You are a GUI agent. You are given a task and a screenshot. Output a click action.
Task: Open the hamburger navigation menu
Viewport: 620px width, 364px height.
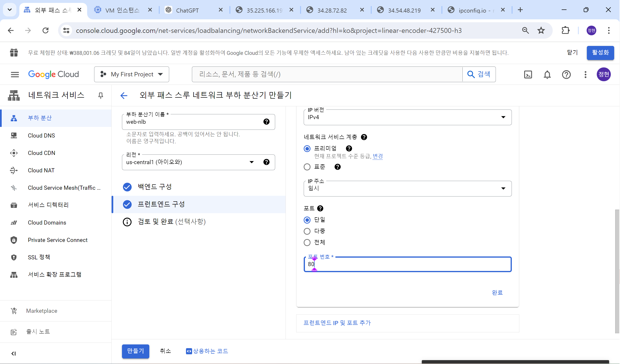pos(15,74)
